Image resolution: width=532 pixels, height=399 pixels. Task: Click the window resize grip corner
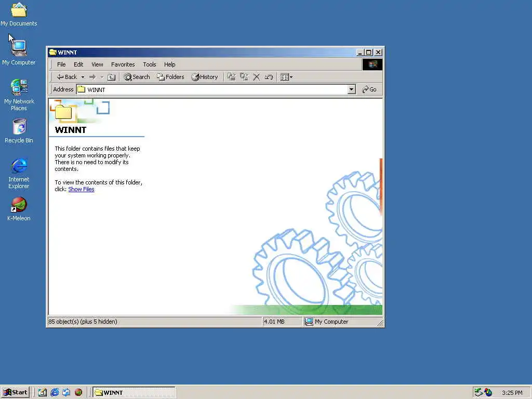click(x=380, y=323)
